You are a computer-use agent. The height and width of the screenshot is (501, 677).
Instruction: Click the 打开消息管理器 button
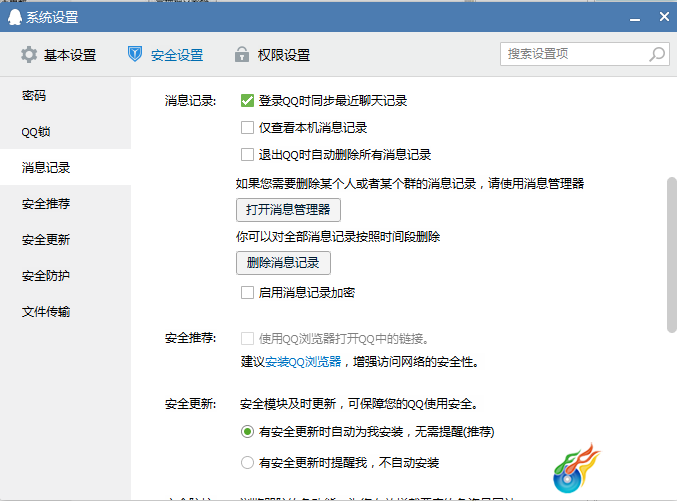pyautogui.click(x=288, y=210)
